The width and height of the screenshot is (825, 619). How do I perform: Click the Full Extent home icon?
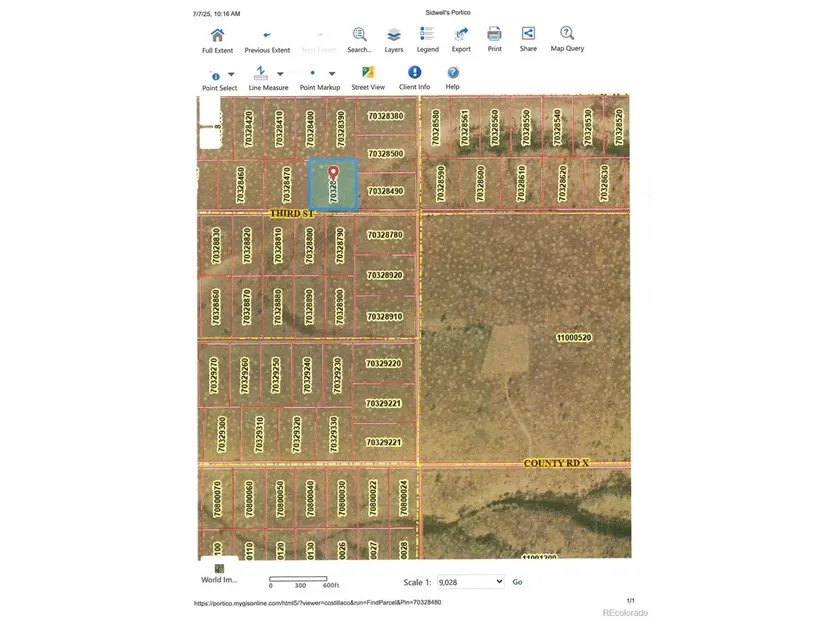pyautogui.click(x=217, y=36)
